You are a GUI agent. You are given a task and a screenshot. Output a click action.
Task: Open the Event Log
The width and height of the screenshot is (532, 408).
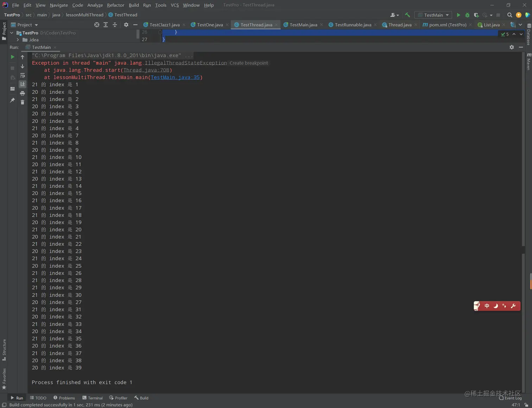(511, 398)
